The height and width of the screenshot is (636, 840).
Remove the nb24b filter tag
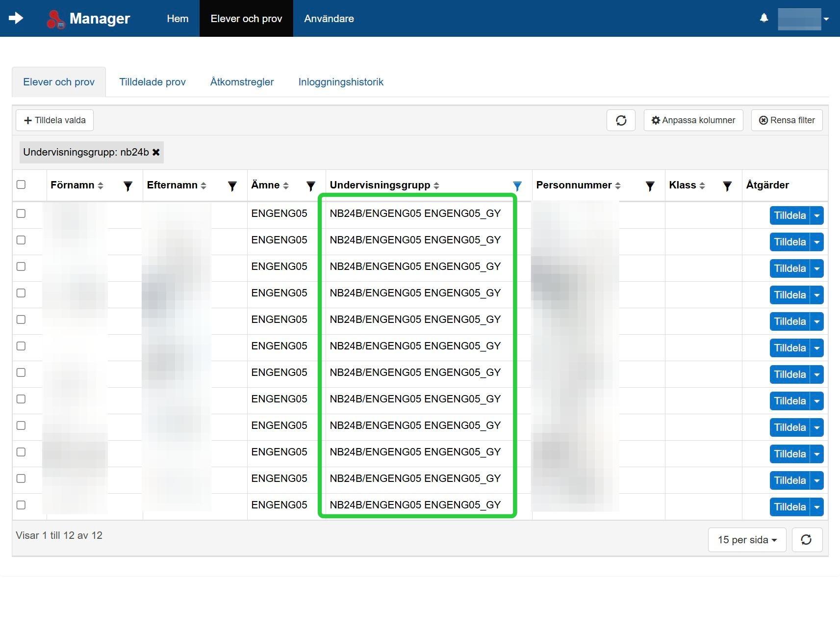coord(156,152)
